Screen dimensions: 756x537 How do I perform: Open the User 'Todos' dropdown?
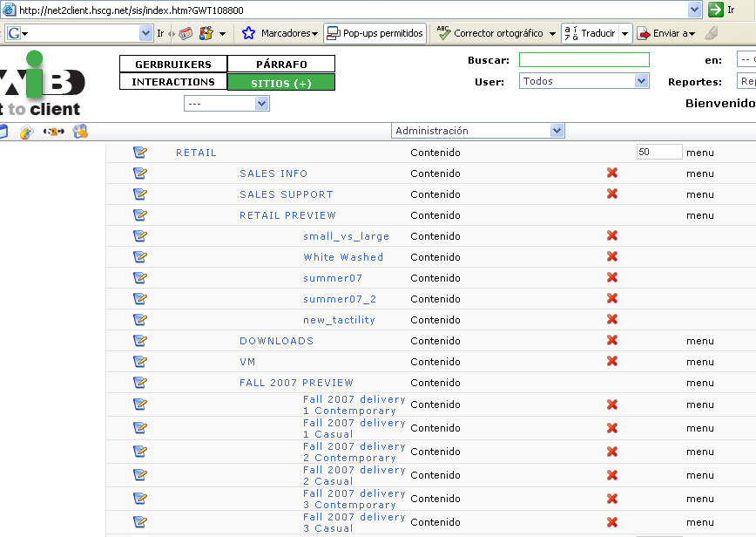[x=584, y=81]
